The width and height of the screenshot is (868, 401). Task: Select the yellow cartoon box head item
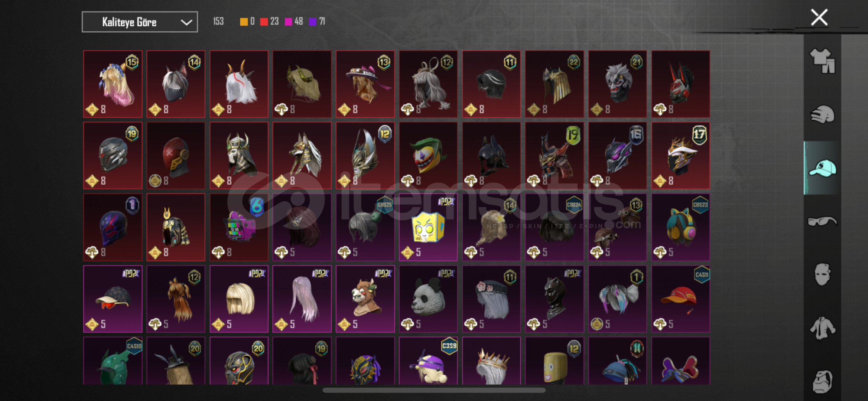[428, 227]
